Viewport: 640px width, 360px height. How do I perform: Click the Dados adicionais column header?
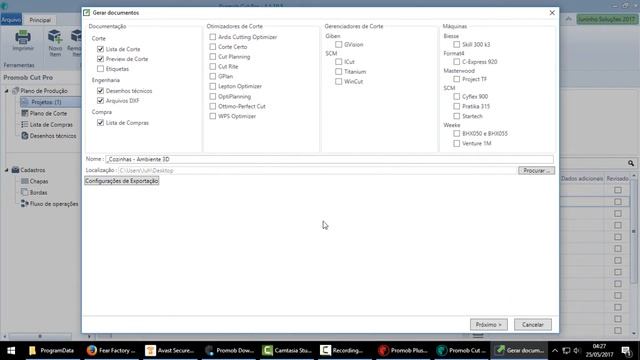coord(582,178)
